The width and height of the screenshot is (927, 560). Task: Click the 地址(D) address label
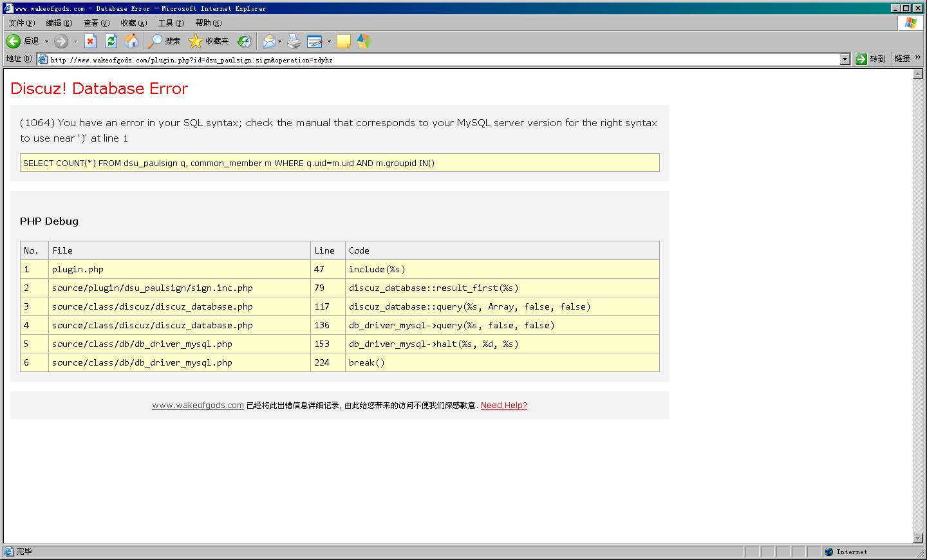pyautogui.click(x=19, y=59)
